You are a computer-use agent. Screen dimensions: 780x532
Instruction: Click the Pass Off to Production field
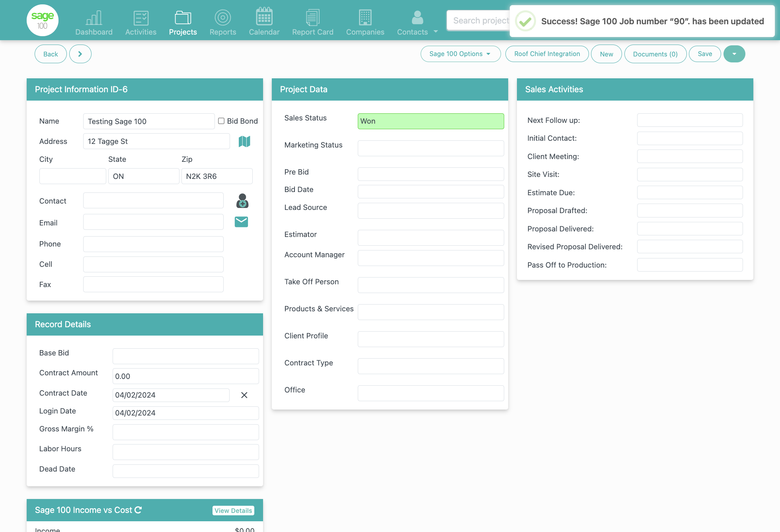pos(690,265)
